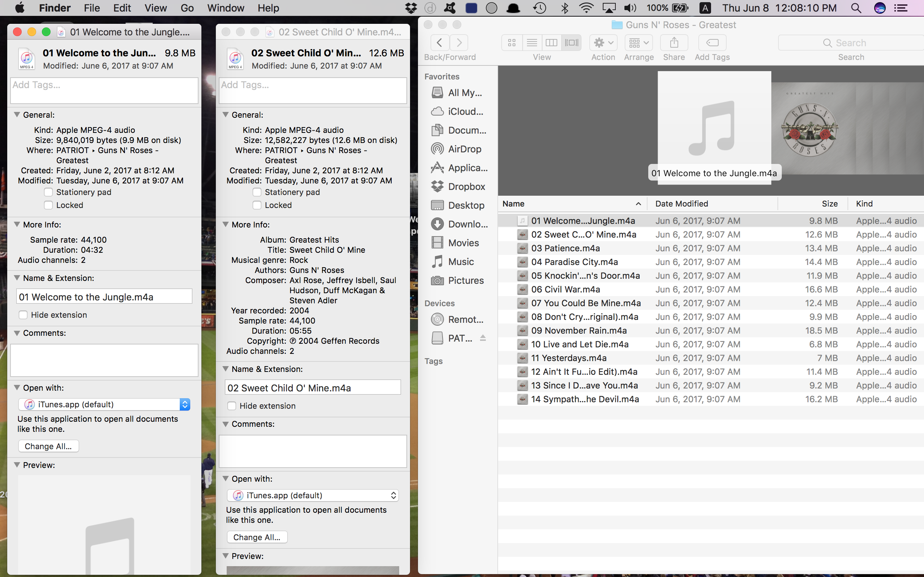Viewport: 924px width, 577px height.
Task: Open Applications in the sidebar
Action: point(459,168)
